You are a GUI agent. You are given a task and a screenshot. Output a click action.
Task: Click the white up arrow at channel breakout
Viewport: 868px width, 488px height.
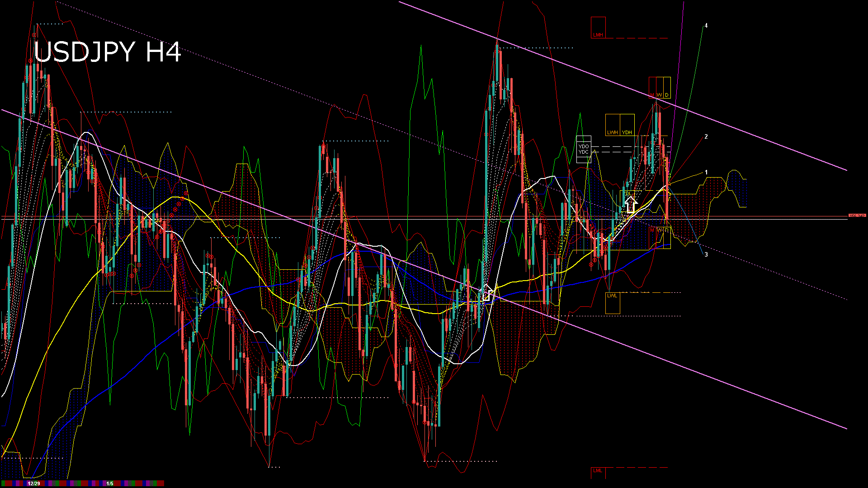tap(487, 293)
